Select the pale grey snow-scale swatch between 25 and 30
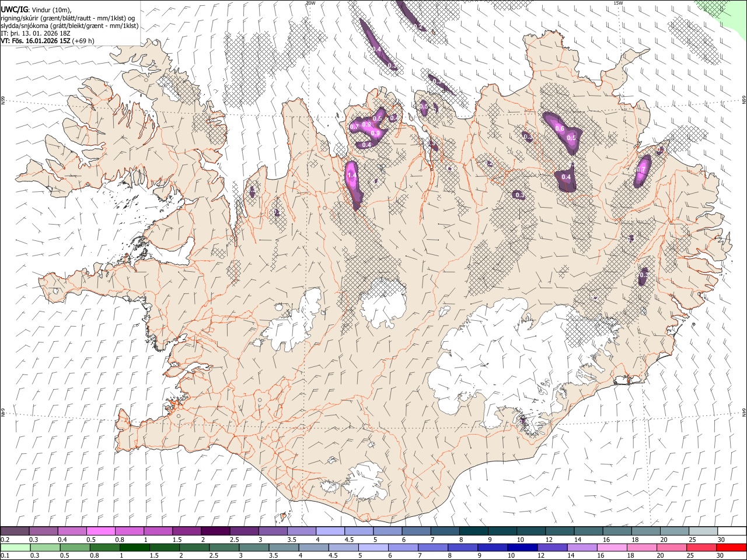 pos(703,531)
